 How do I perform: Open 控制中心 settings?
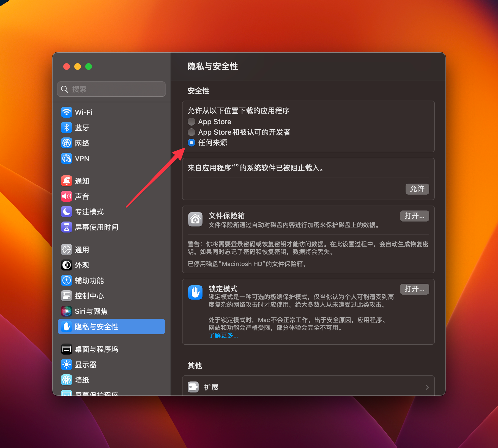(67, 296)
